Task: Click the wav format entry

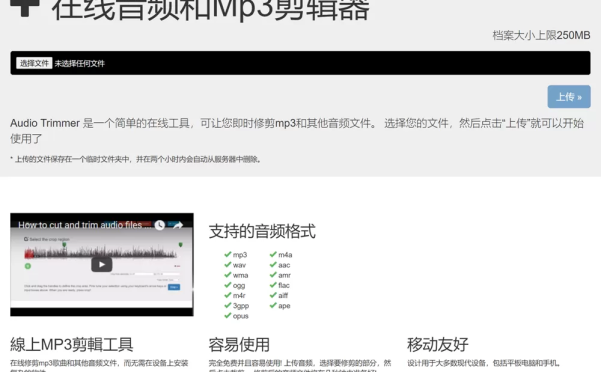Action: pos(239,265)
